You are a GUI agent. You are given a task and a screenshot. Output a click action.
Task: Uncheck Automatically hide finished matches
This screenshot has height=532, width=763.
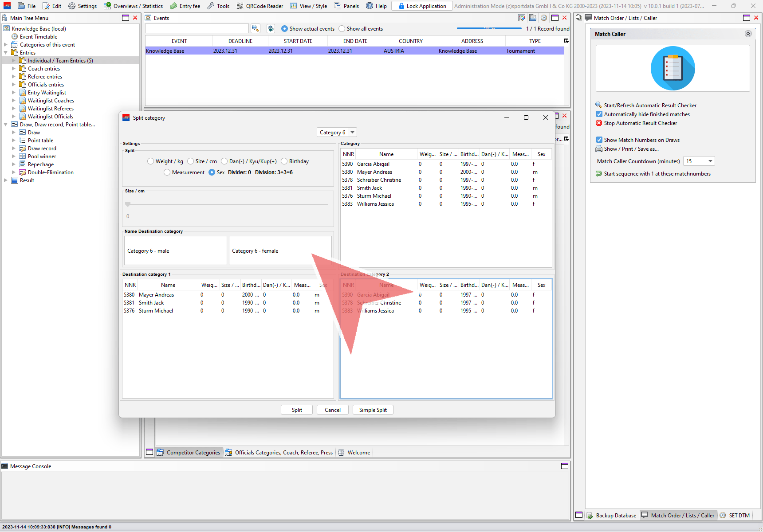[x=599, y=114]
